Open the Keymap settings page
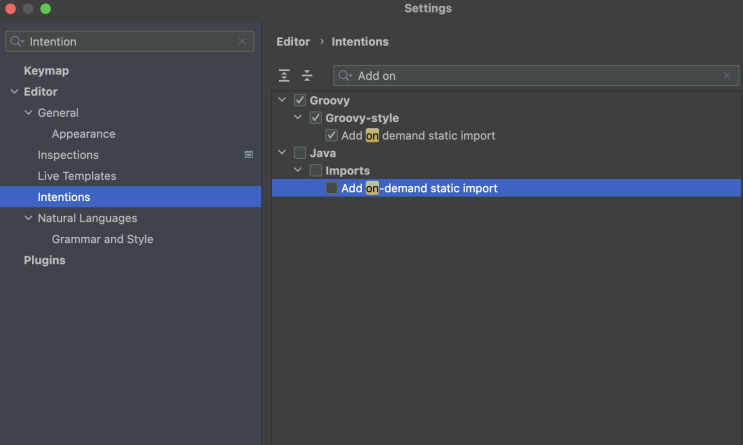The width and height of the screenshot is (743, 445). tap(46, 71)
